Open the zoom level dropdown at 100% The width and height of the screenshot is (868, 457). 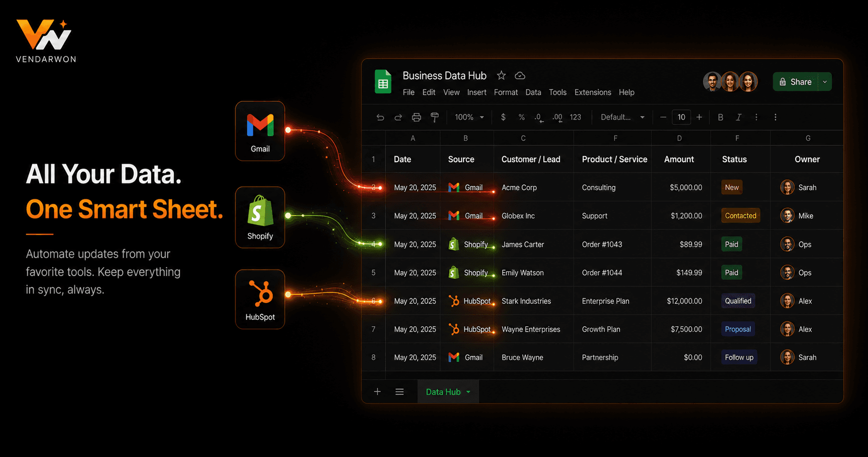[469, 117]
